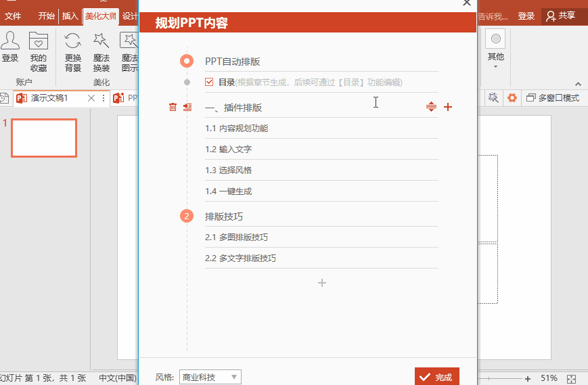
Task: Click the 完成 finish button
Action: tap(437, 376)
